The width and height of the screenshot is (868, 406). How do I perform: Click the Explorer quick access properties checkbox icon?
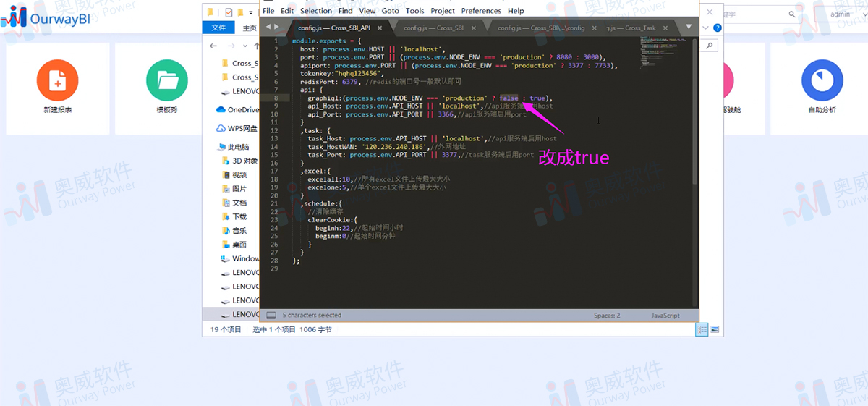pyautogui.click(x=229, y=12)
